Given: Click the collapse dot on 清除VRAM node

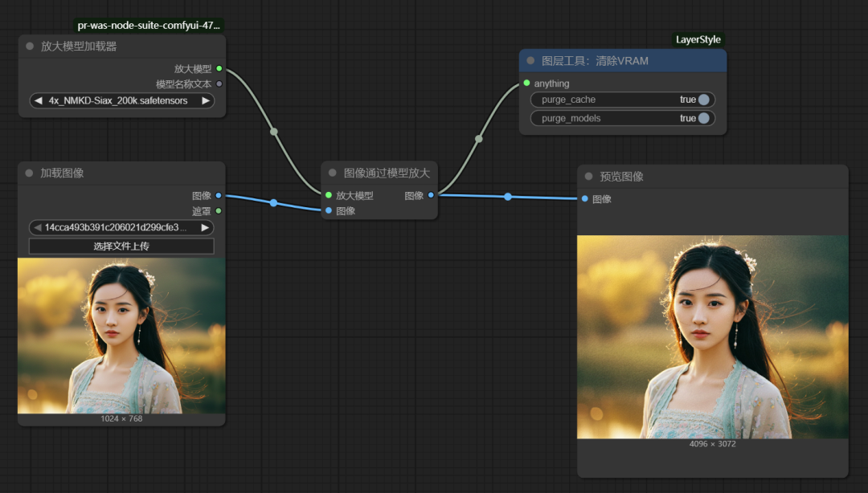Looking at the screenshot, I should tap(530, 60).
